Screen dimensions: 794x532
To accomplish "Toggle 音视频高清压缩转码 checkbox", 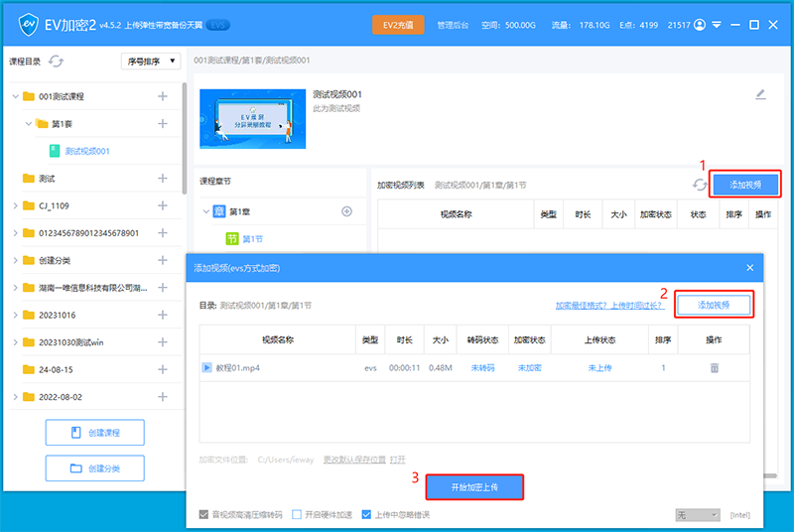I will click(x=203, y=515).
